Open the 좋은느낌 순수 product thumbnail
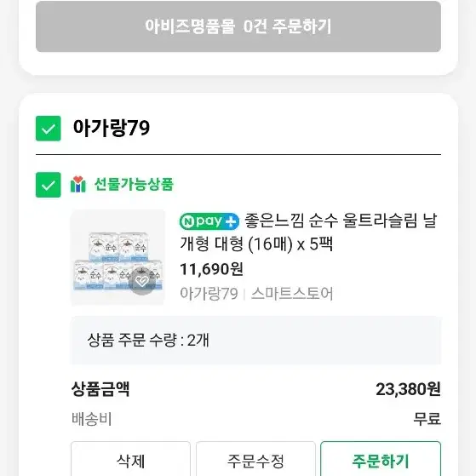 pyautogui.click(x=118, y=257)
